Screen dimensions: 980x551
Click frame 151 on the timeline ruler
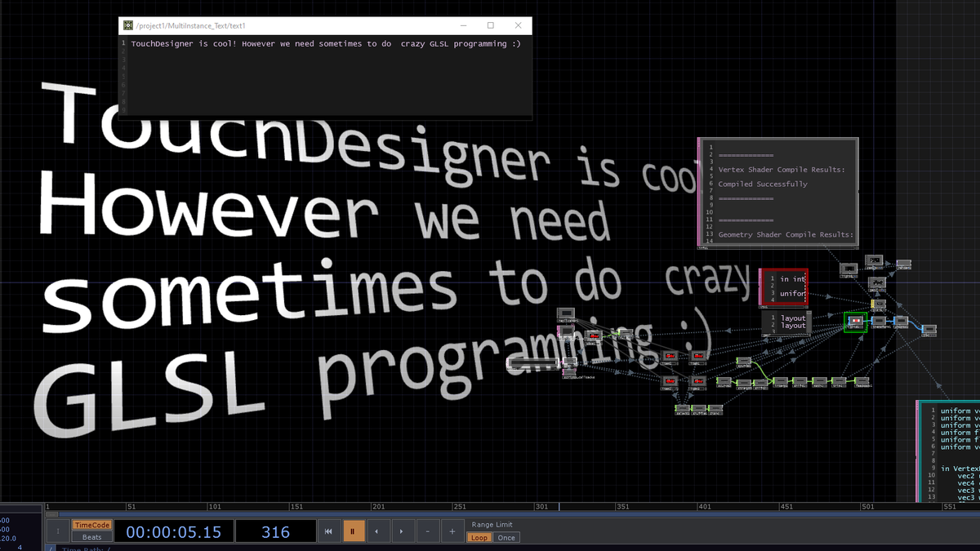point(296,507)
